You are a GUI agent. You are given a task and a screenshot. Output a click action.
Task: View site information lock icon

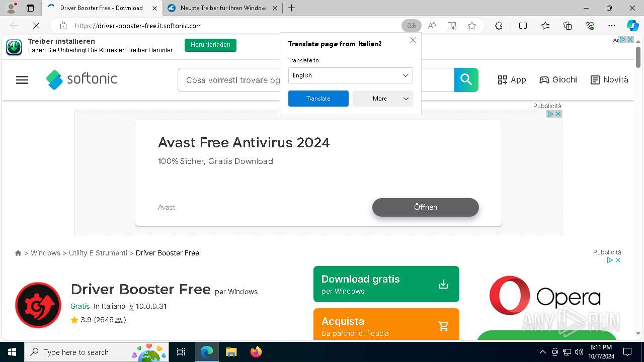[x=63, y=26]
